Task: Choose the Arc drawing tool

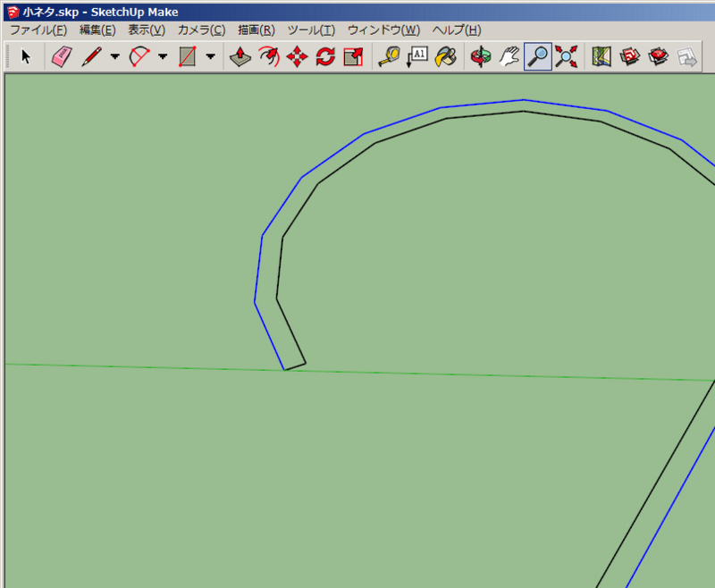Action: [x=138, y=56]
